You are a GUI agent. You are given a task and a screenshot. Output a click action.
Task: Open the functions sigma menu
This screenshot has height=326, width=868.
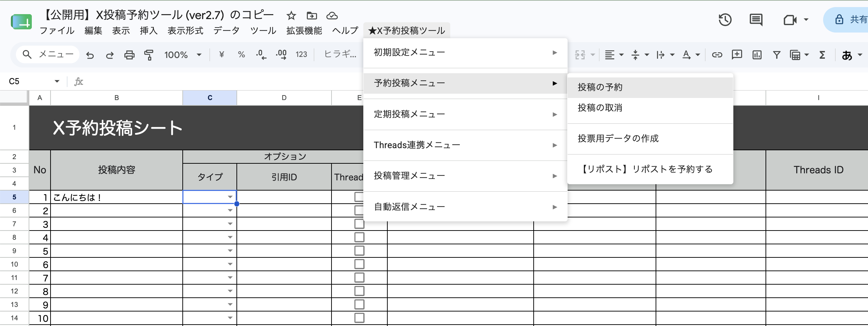click(x=822, y=55)
